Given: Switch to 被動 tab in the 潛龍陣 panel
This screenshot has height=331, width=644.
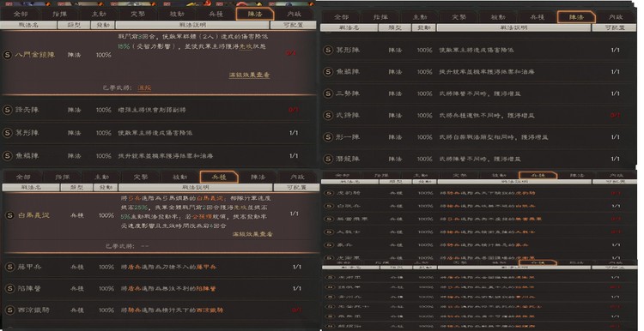Looking at the screenshot, I should [x=498, y=17].
